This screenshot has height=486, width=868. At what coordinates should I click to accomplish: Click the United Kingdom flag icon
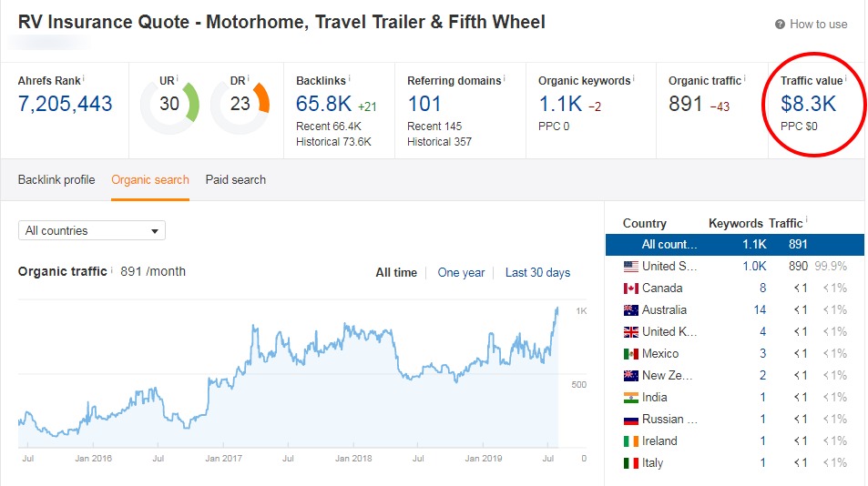click(x=631, y=332)
